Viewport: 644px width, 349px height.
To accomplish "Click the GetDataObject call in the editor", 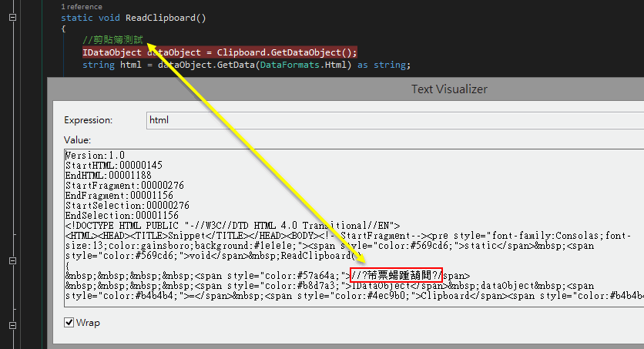I will [x=310, y=52].
